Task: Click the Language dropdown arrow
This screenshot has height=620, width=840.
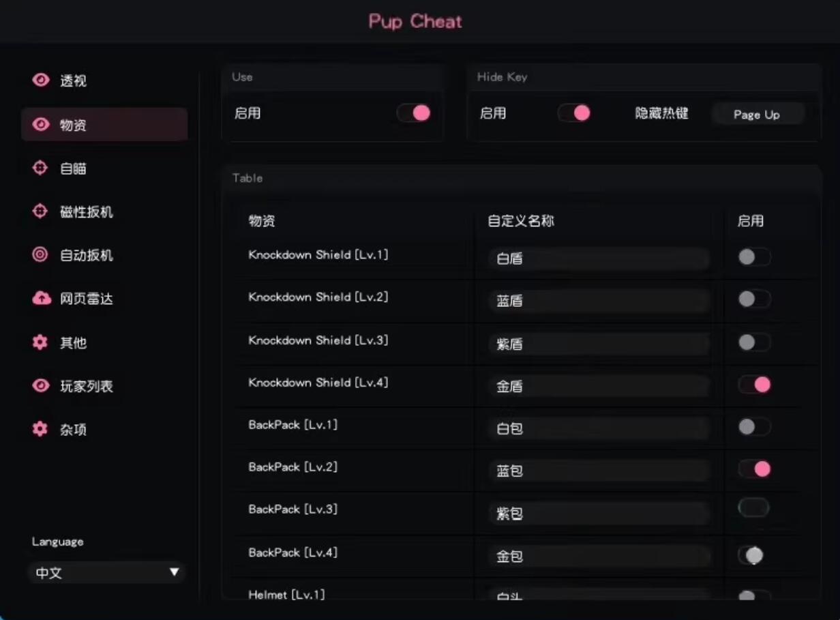Action: pos(175,572)
